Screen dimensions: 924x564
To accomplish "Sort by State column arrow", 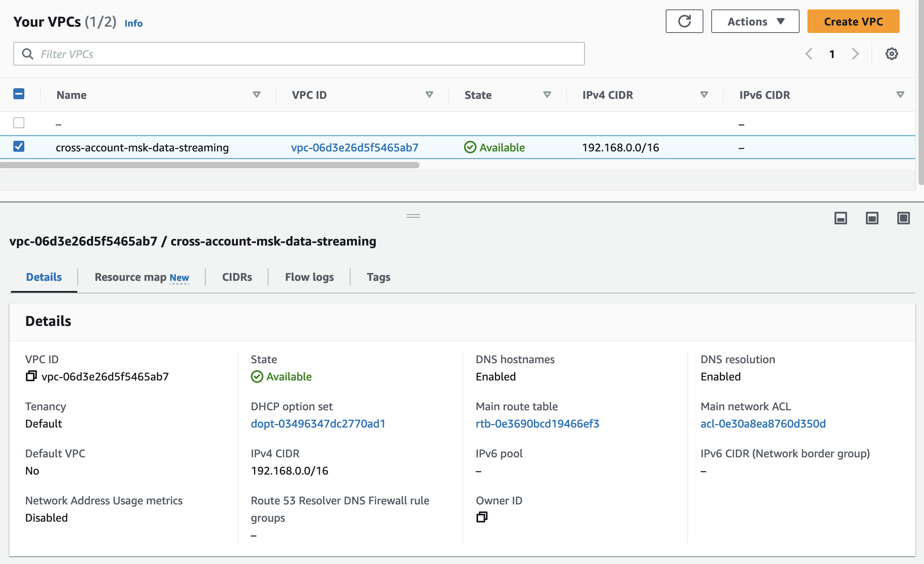I will tap(547, 95).
